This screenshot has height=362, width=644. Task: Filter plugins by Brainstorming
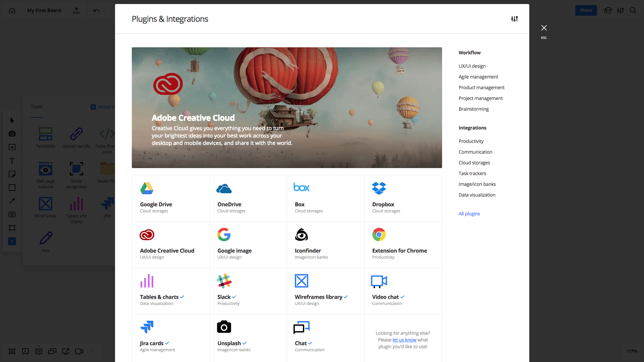coord(474,109)
